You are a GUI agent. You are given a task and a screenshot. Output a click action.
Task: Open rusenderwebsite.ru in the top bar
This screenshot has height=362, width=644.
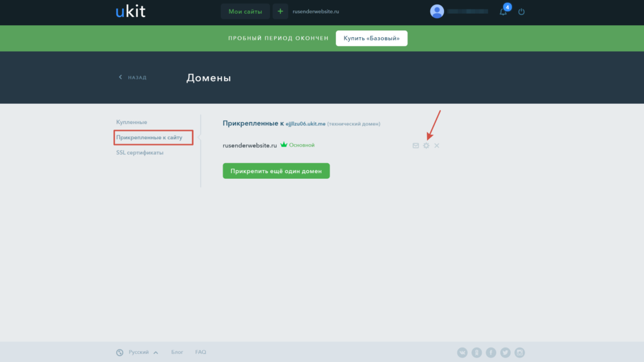pos(316,11)
